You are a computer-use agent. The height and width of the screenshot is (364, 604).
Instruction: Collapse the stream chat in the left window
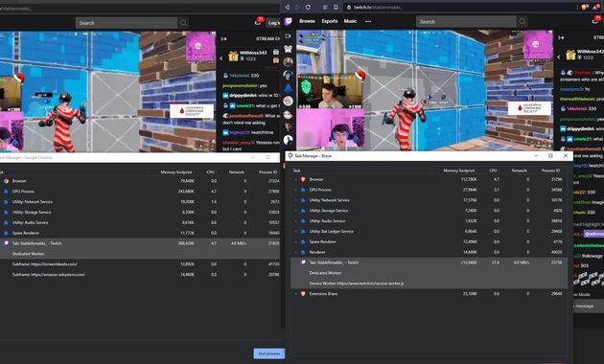[223, 39]
